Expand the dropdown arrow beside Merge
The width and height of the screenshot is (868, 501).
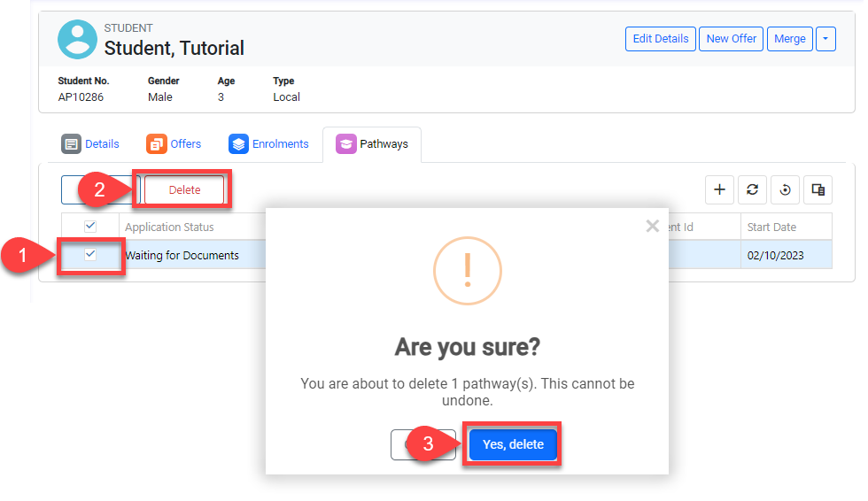coord(825,39)
